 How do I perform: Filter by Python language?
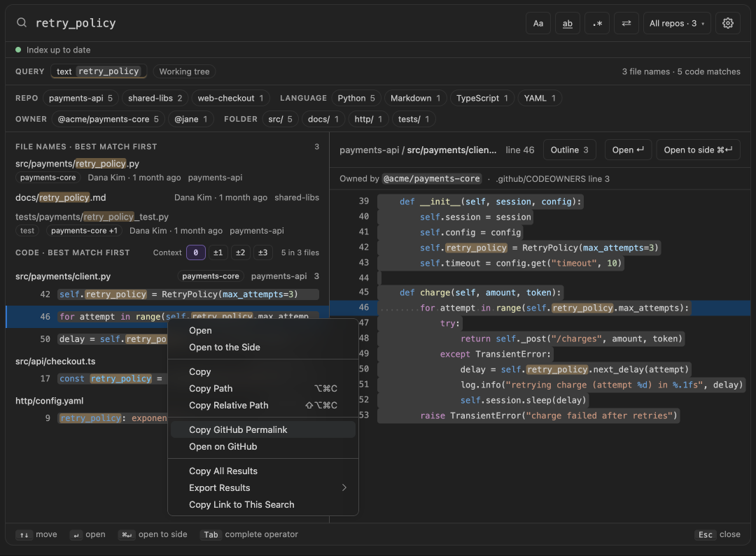coord(356,99)
